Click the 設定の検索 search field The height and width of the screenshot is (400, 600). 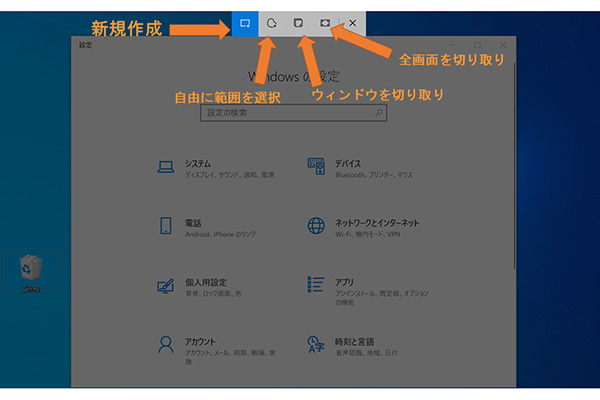coord(293,113)
